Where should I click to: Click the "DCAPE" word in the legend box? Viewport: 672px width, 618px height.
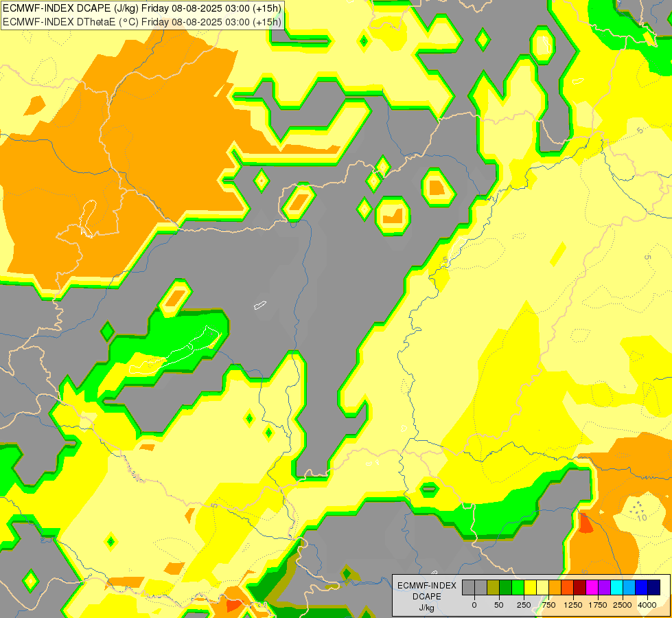click(x=427, y=597)
